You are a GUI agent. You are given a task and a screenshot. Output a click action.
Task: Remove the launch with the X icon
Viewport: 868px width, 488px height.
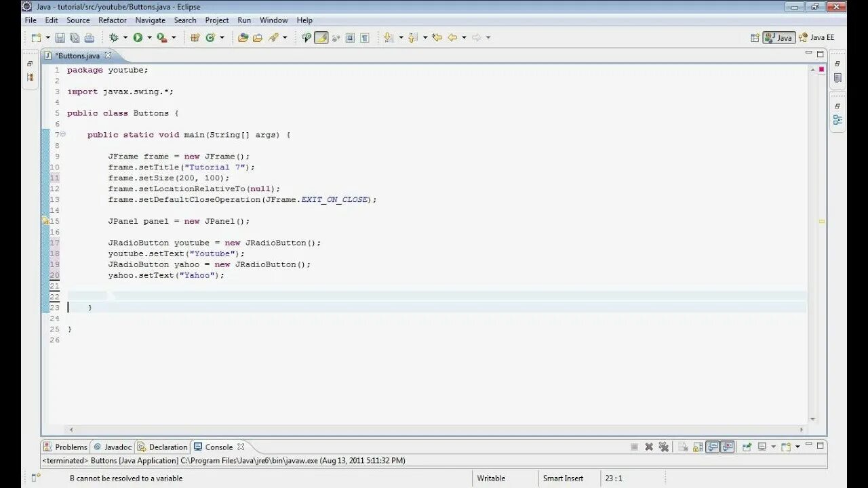coord(649,447)
